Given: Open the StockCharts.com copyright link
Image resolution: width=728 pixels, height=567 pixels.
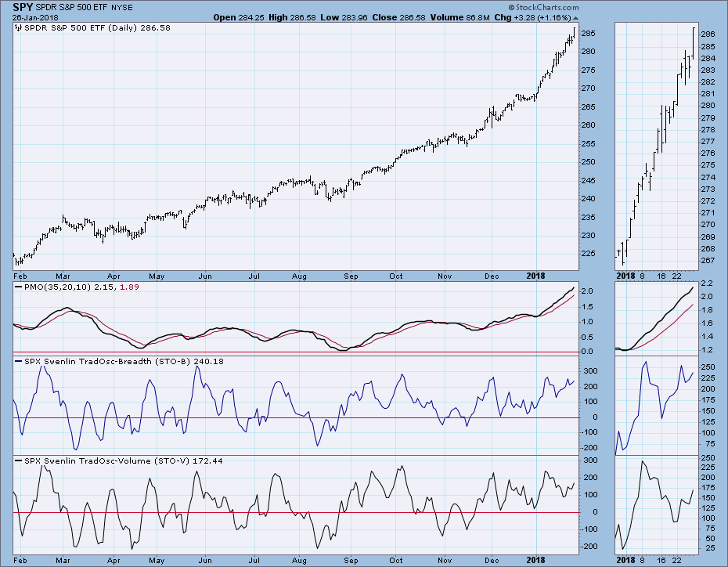Looking at the screenshot, I should click(x=543, y=7).
